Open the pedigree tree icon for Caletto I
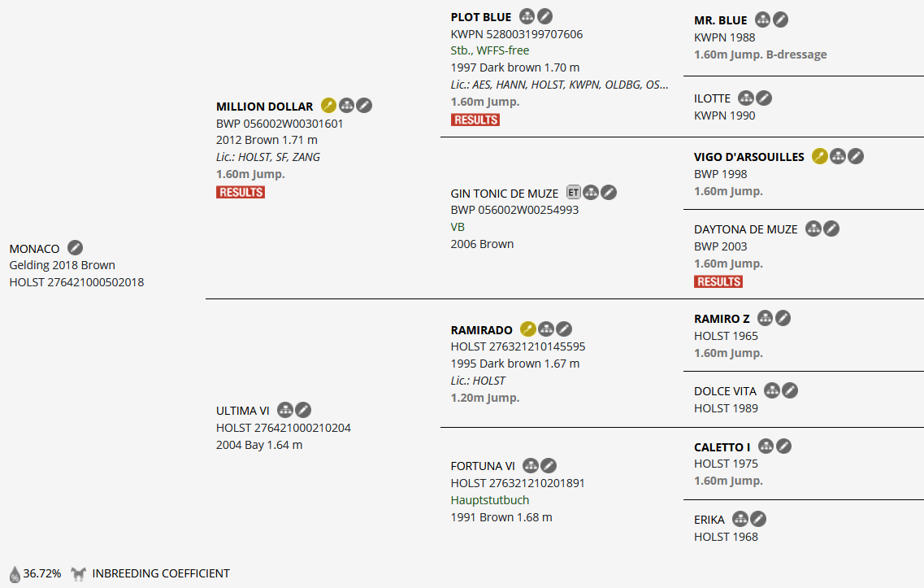 [766, 446]
